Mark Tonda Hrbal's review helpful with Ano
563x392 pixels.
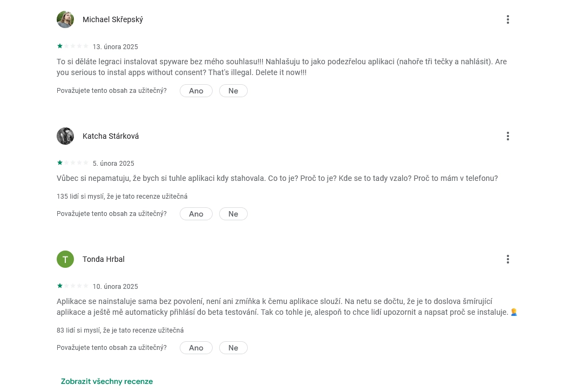click(196, 348)
